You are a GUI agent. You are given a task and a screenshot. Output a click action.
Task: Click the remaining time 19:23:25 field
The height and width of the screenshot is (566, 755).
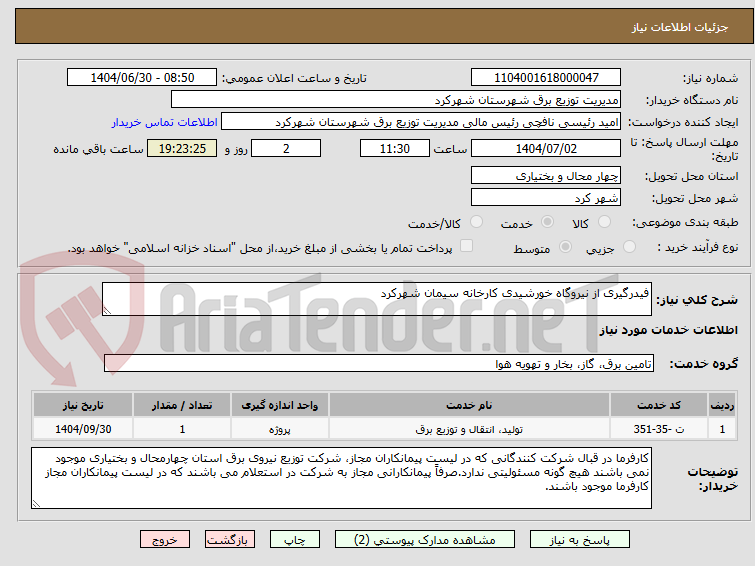click(182, 148)
